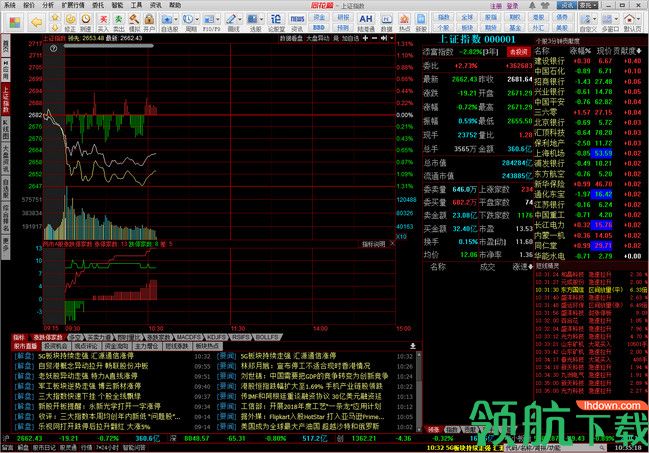The image size is (649, 453).
Task: Switch to the 涨跌停家数 indicator tab
Action: [48, 337]
